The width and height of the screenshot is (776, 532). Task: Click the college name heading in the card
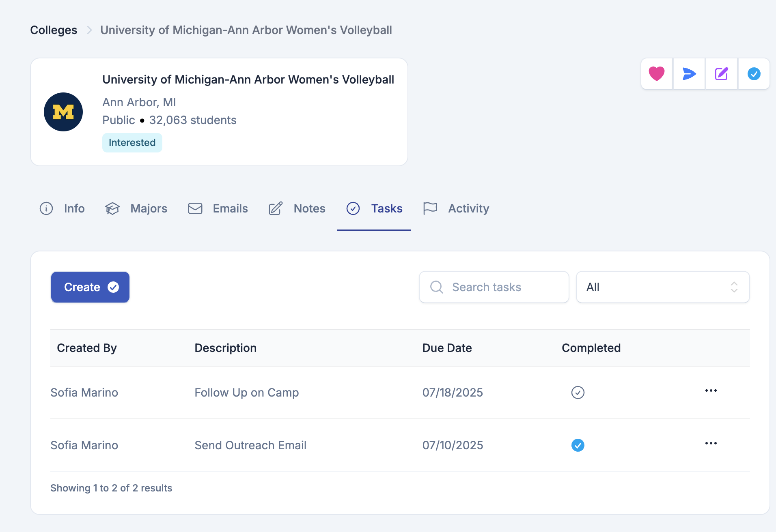pos(248,79)
